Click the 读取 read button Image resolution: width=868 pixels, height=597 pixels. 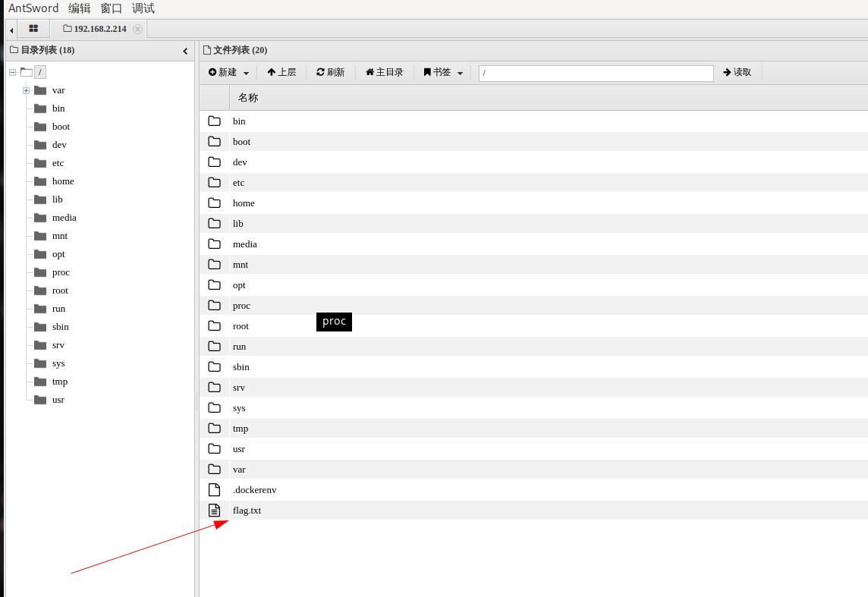pyautogui.click(x=737, y=73)
